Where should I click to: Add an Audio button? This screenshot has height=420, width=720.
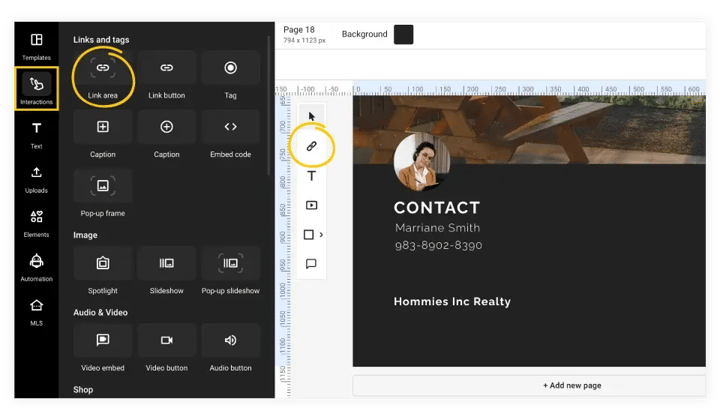(x=231, y=348)
